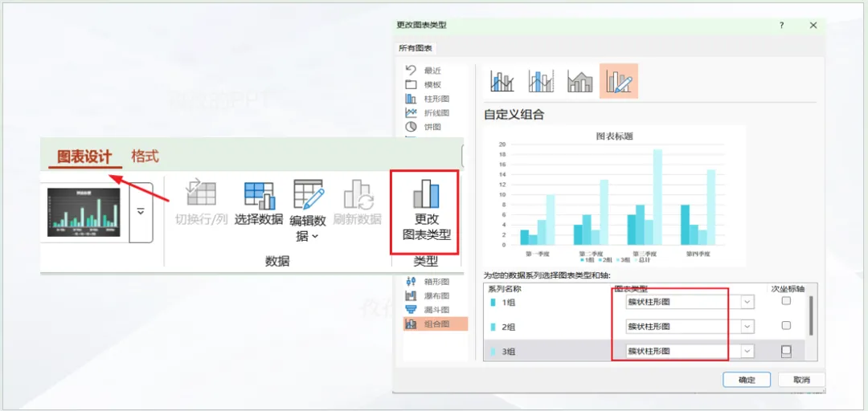Click 更改图表类型 chart icon

coord(426,194)
